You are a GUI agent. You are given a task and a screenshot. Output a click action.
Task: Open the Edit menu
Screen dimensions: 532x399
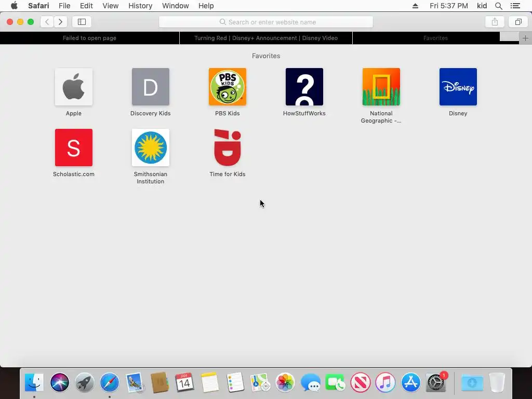(x=86, y=6)
